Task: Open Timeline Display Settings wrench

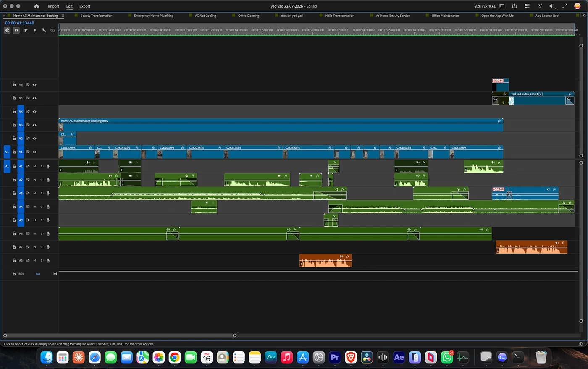Action: [x=44, y=30]
